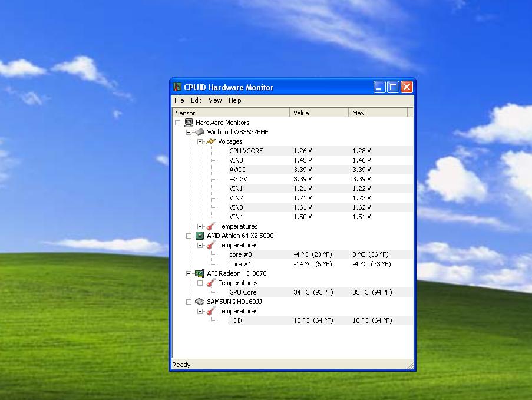This screenshot has height=400, width=532.
Task: Collapse the Hardware Monitors root node
Action: (177, 123)
